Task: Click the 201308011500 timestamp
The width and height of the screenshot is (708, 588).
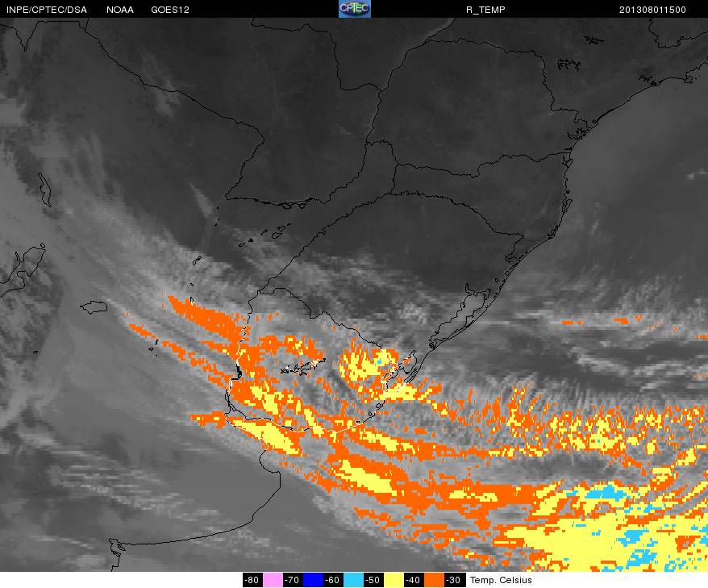Action: [x=652, y=10]
